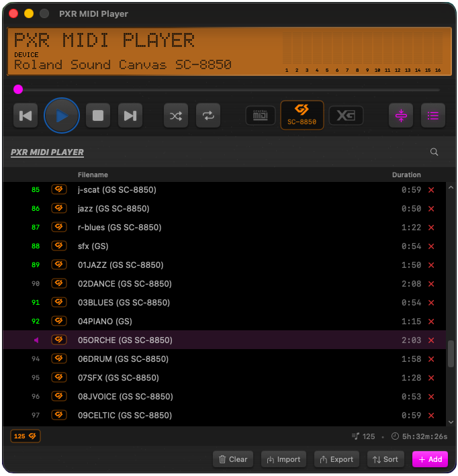Switch to General MIDI mode
Viewport: 458px width, 476px height.
pyautogui.click(x=260, y=115)
